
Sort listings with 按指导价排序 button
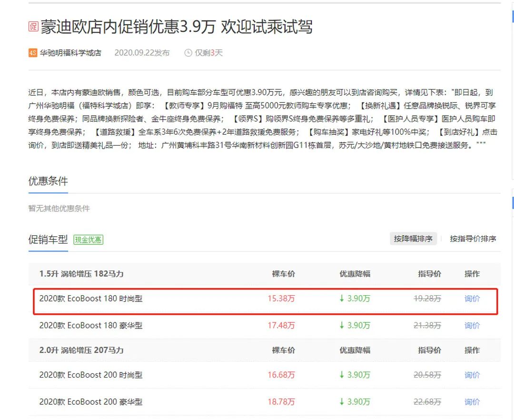pyautogui.click(x=473, y=239)
